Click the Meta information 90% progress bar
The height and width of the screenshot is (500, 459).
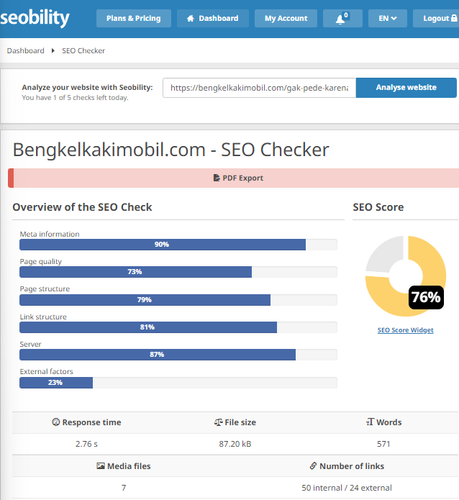[178, 245]
